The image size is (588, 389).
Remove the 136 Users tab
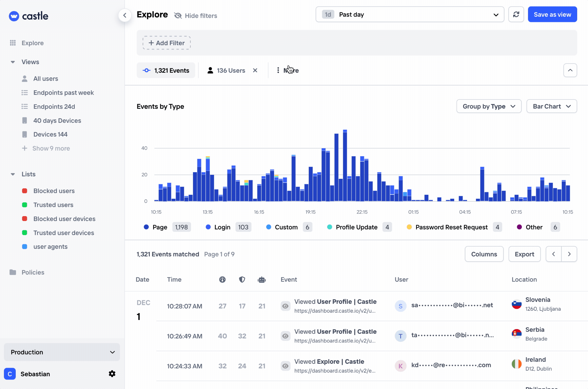click(255, 70)
